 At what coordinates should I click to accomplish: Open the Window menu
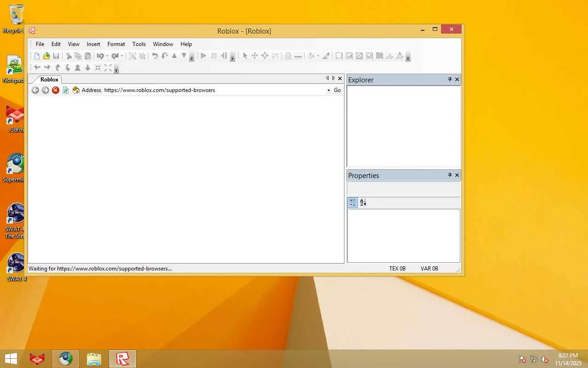(163, 44)
